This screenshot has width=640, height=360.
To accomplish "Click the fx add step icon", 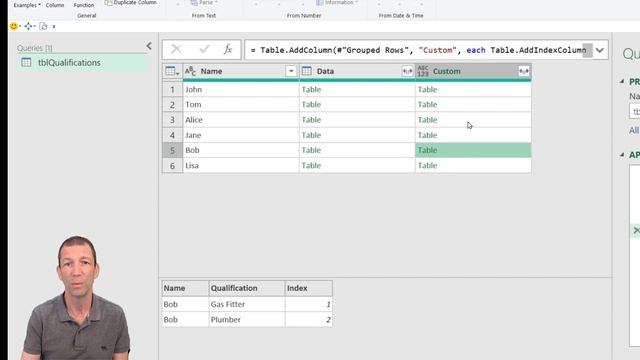I will (x=228, y=50).
